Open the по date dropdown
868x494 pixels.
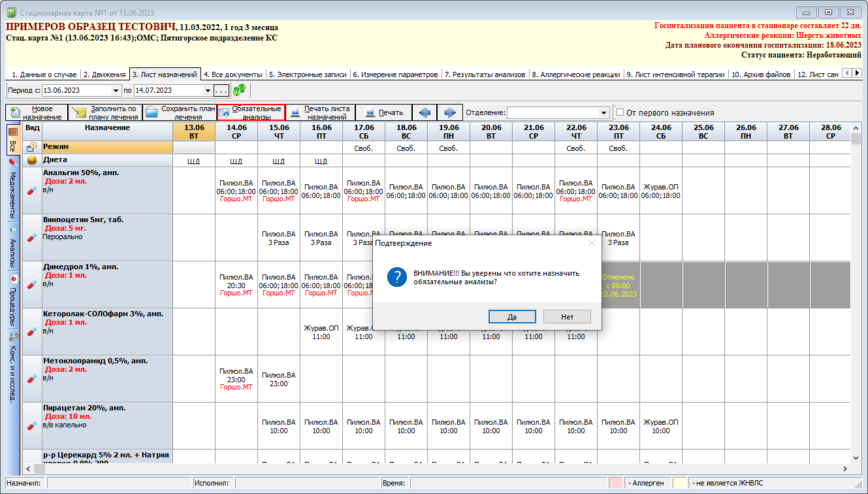click(208, 90)
